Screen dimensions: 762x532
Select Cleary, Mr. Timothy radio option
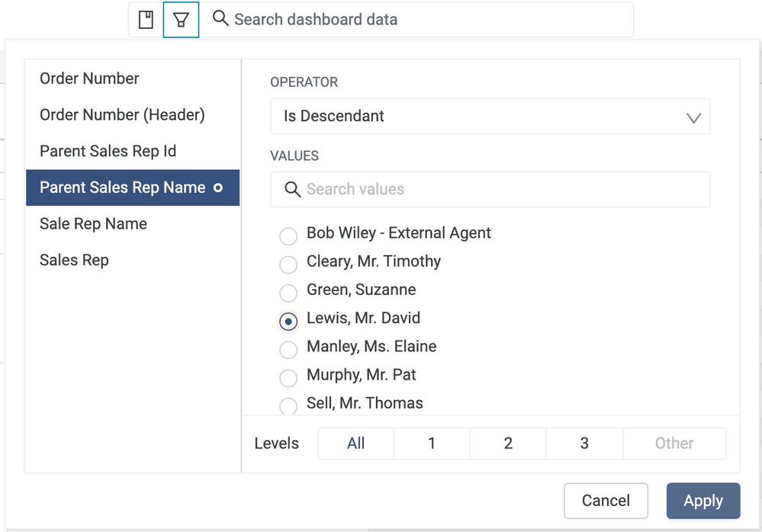pos(288,264)
